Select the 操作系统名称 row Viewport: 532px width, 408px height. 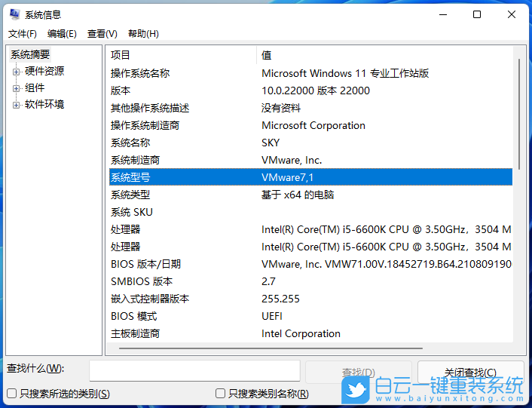310,73
